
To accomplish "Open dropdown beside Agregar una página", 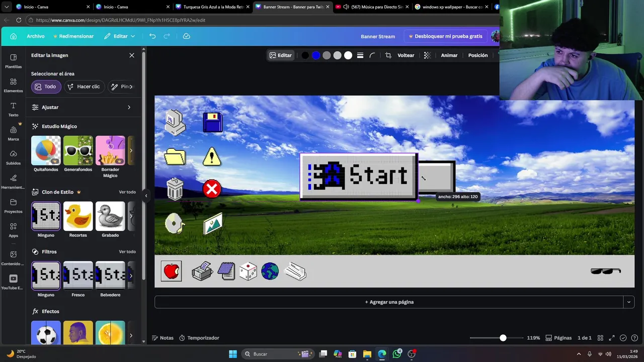I will (629, 302).
